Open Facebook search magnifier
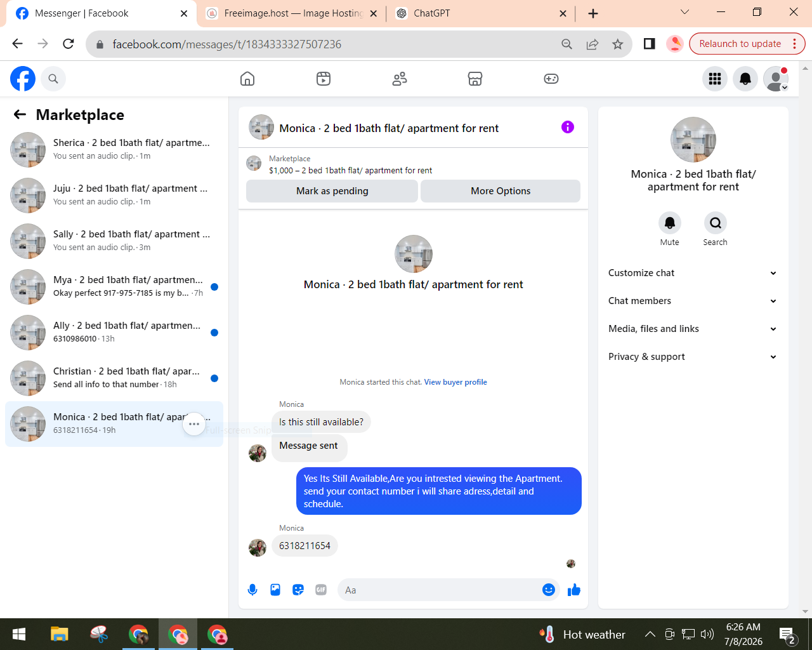The height and width of the screenshot is (650, 812). click(x=53, y=79)
